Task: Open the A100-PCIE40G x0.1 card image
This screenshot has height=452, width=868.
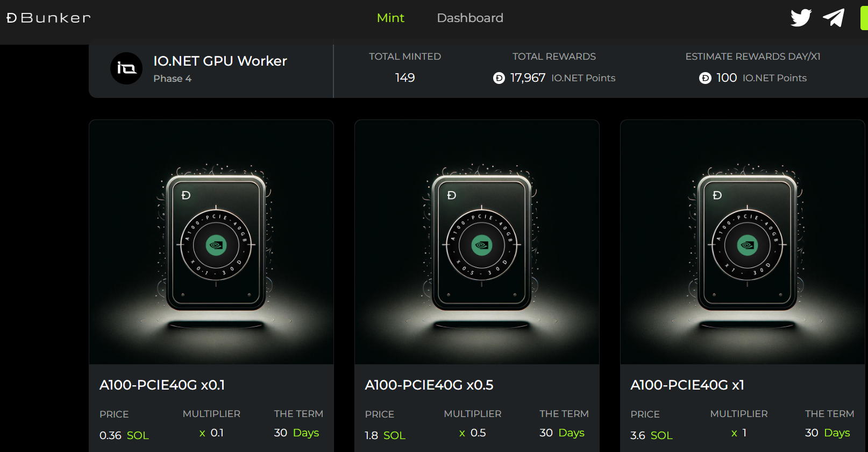Action: tap(211, 242)
